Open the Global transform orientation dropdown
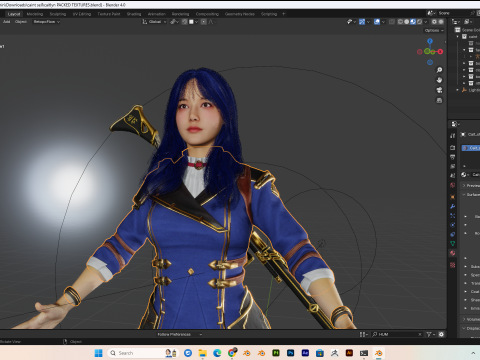 tap(154, 22)
